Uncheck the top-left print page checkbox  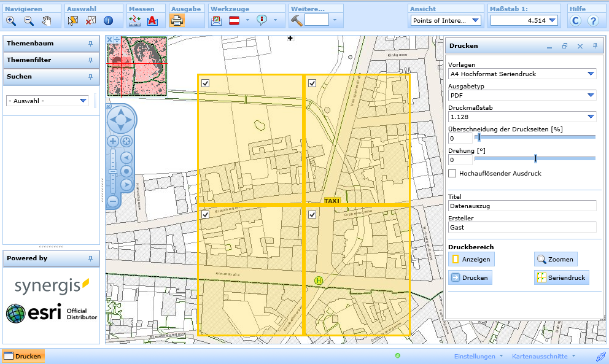tap(206, 83)
